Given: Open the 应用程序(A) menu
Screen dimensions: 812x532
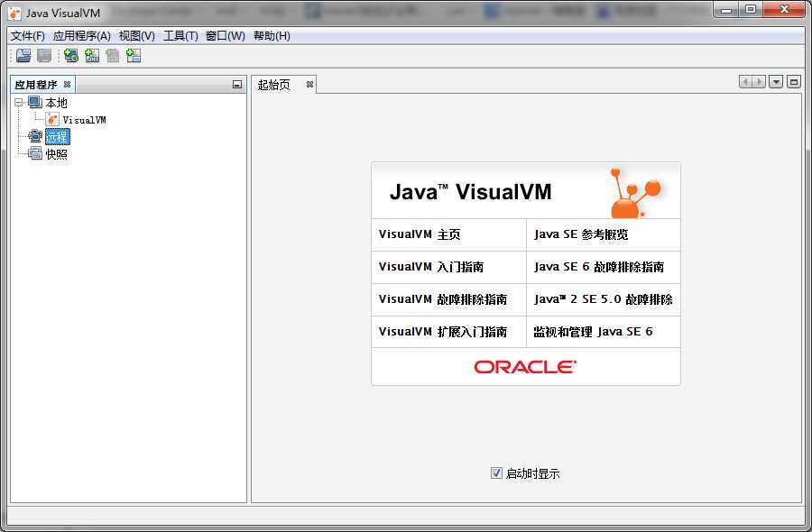Looking at the screenshot, I should pos(82,36).
